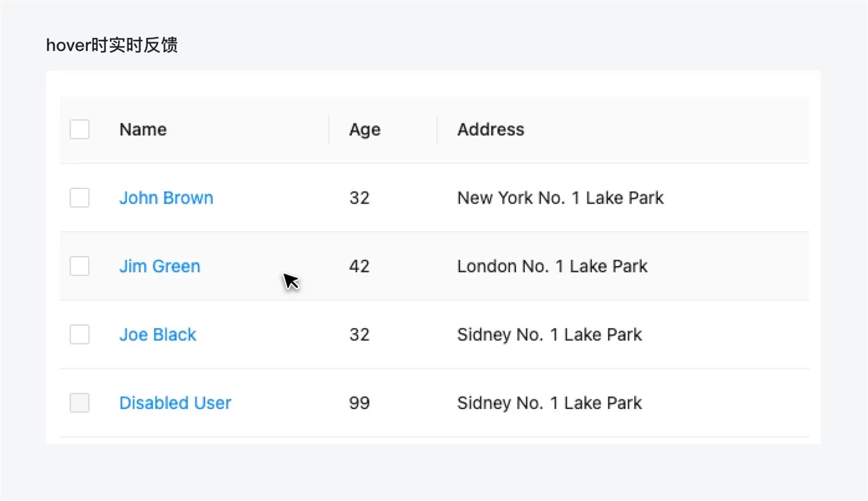Click the Sidney address in Disabled User's row
The width and height of the screenshot is (868, 501).
pos(549,403)
